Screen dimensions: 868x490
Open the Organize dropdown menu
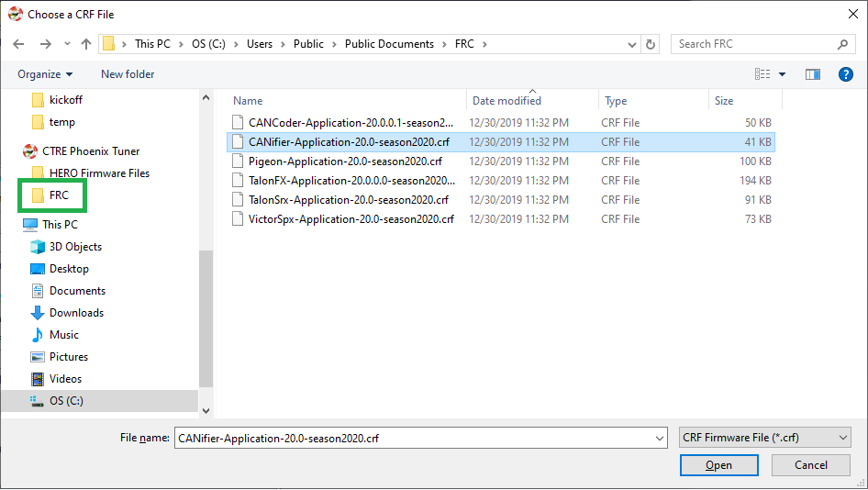pos(45,74)
